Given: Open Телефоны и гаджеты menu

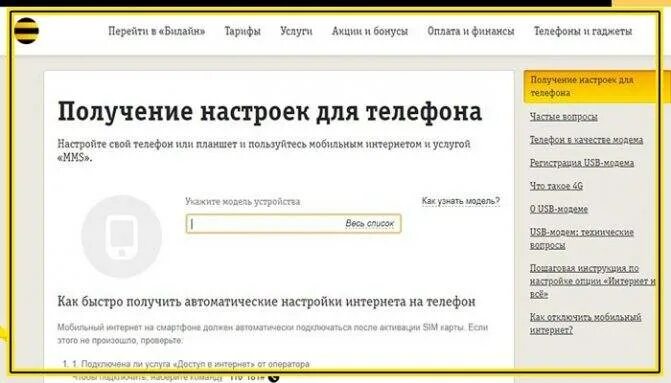Looking at the screenshot, I should tap(583, 31).
